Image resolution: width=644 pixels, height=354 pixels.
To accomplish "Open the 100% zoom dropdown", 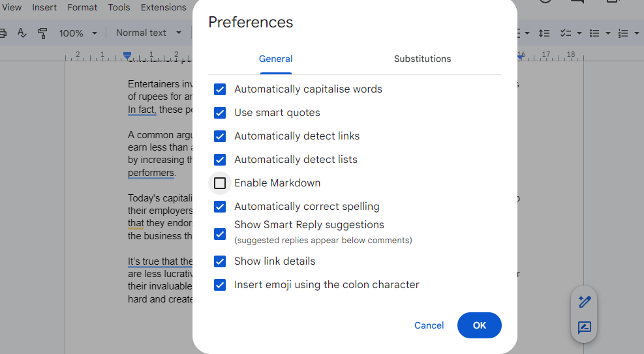I will point(78,33).
